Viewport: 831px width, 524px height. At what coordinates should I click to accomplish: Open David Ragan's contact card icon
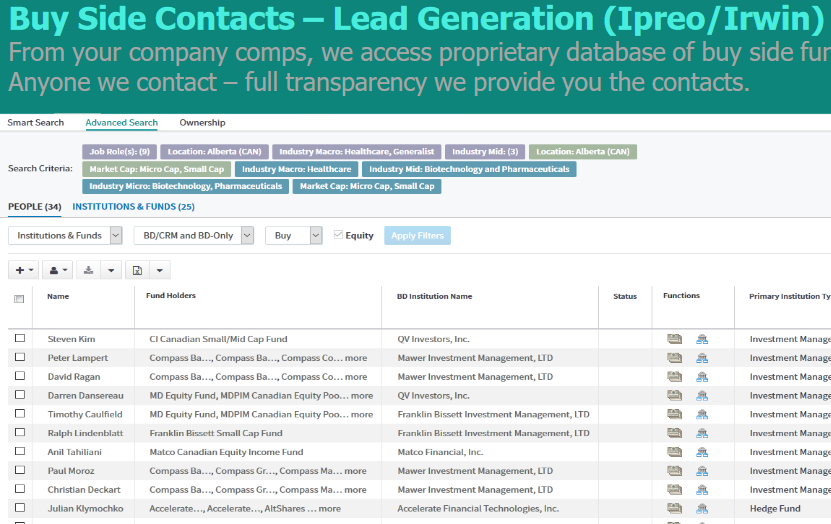tap(674, 377)
